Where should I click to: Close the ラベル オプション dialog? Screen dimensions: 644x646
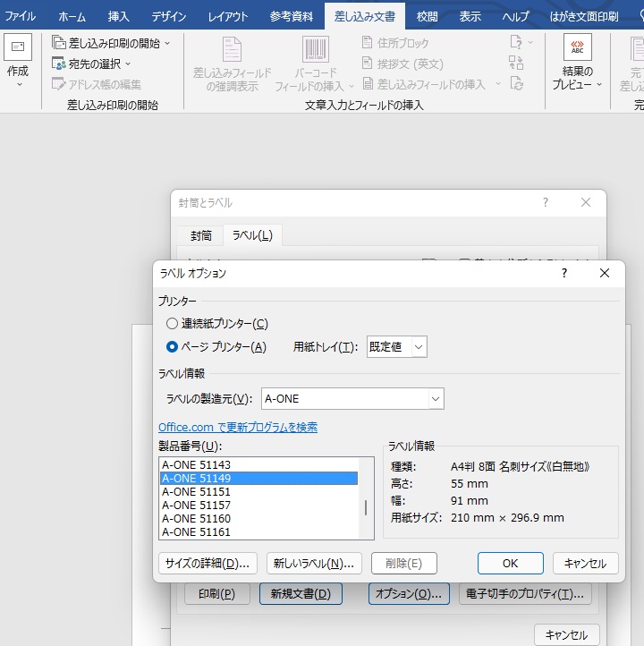coord(605,273)
